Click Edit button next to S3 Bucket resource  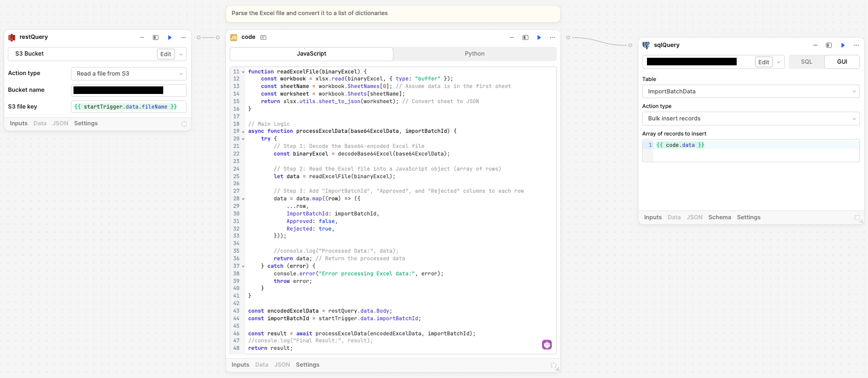(x=166, y=54)
